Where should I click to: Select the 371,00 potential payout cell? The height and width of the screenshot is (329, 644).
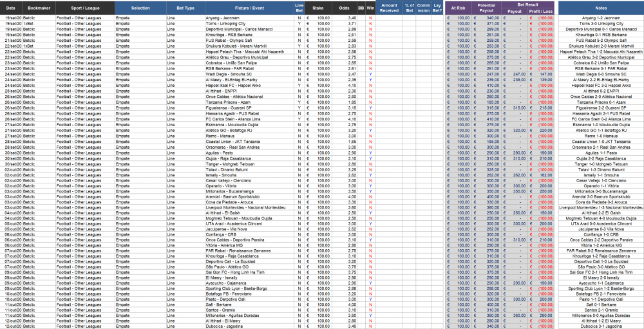tap(487, 24)
